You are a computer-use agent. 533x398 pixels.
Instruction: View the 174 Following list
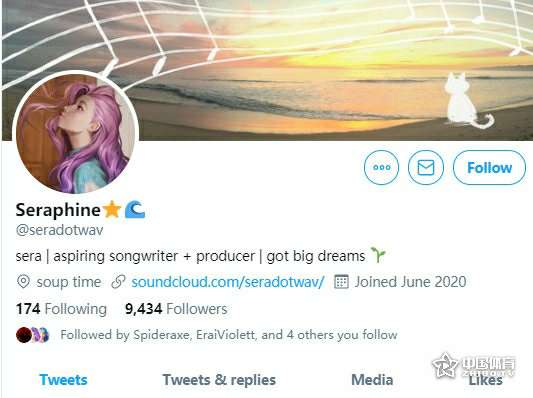pos(61,309)
